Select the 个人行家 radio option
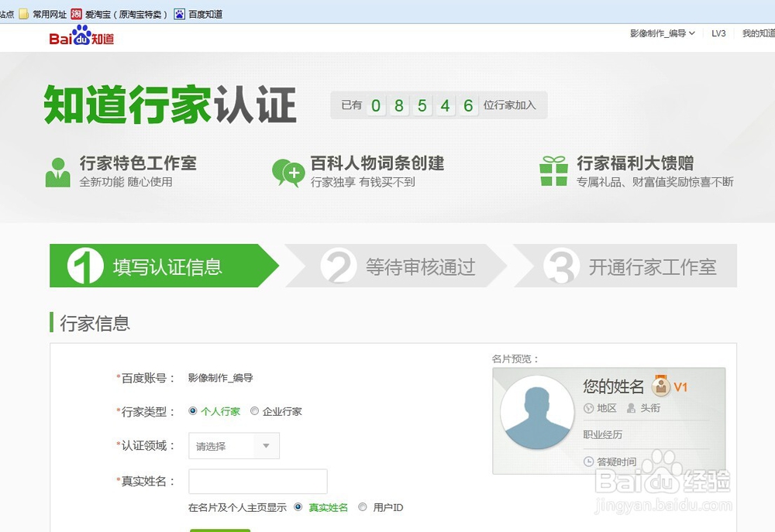The width and height of the screenshot is (775, 532). coord(192,411)
